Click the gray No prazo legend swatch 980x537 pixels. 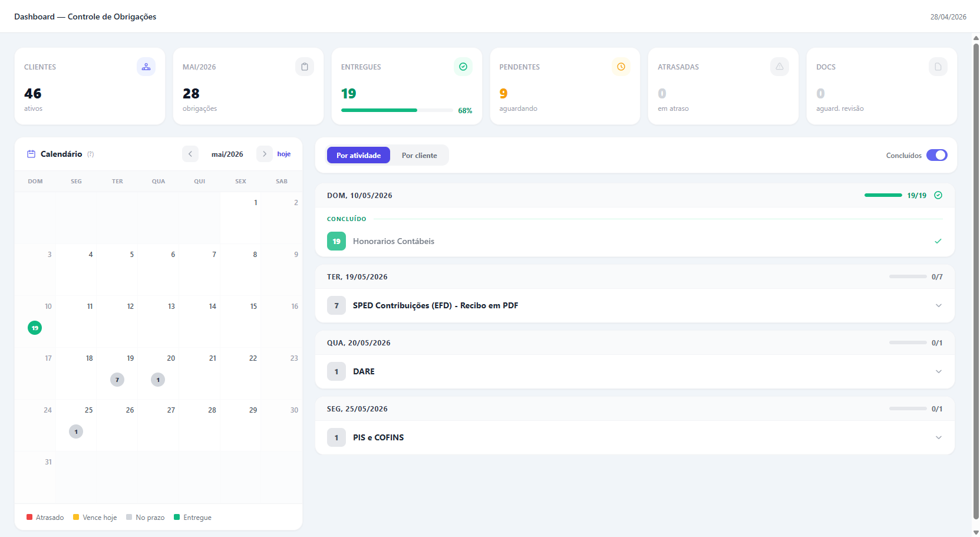pos(129,517)
